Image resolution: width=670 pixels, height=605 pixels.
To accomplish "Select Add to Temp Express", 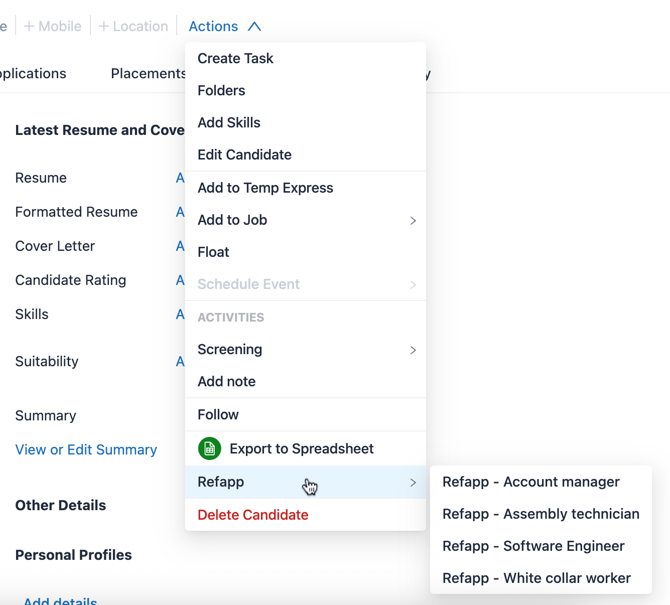I will [x=306, y=188].
